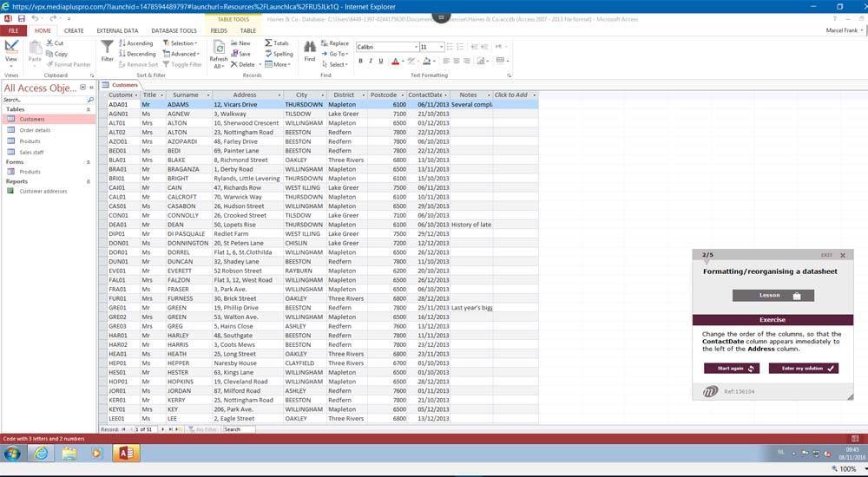The image size is (868, 477).
Task: Click the Filter funnel icon
Action: click(107, 50)
